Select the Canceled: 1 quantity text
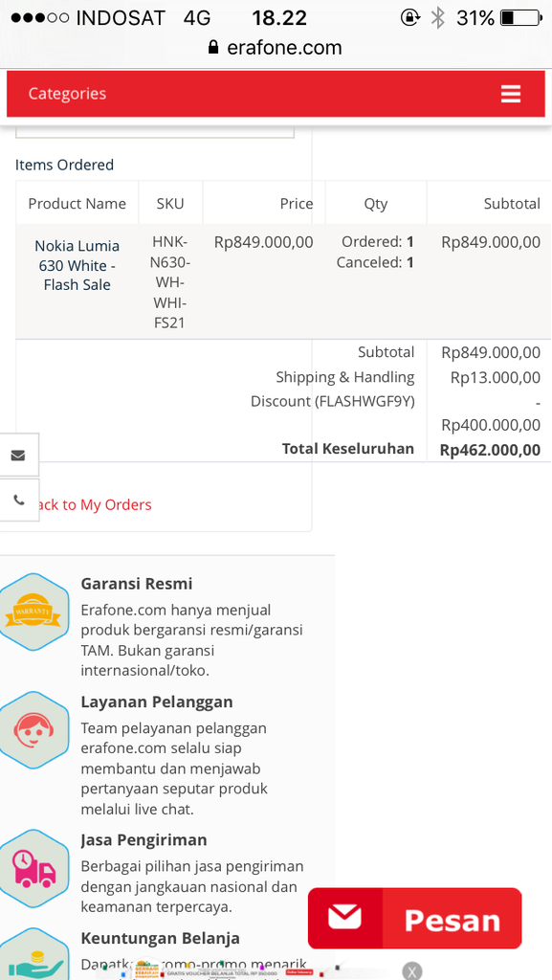The width and height of the screenshot is (552, 980). click(x=375, y=262)
